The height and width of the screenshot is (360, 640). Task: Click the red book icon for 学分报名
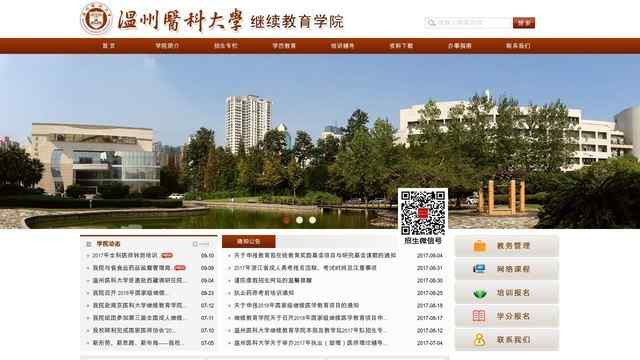coord(479,316)
